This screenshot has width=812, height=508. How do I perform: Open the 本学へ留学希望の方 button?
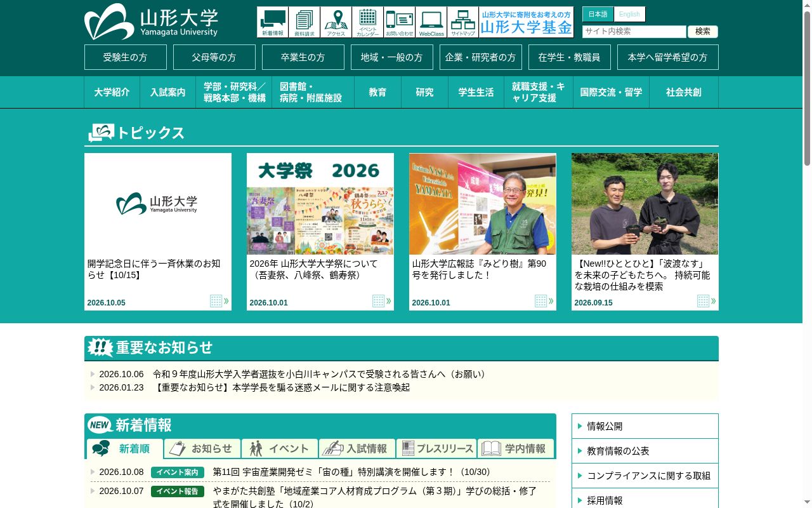click(x=668, y=57)
